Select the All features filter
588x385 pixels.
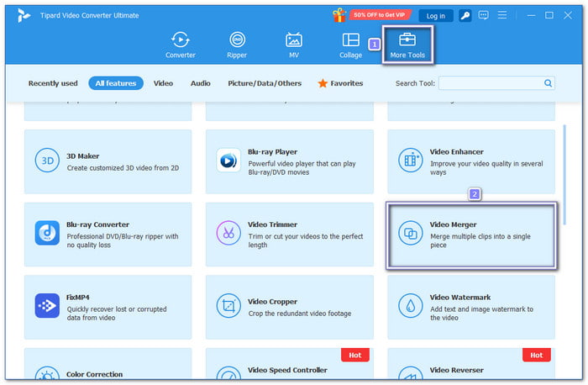[x=116, y=83]
